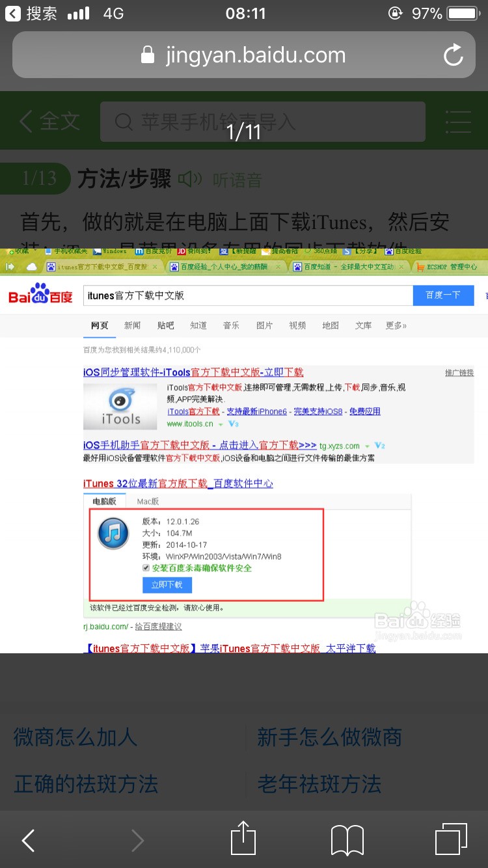Click the 立即下载 blue button
This screenshot has height=868, width=488.
167,584
